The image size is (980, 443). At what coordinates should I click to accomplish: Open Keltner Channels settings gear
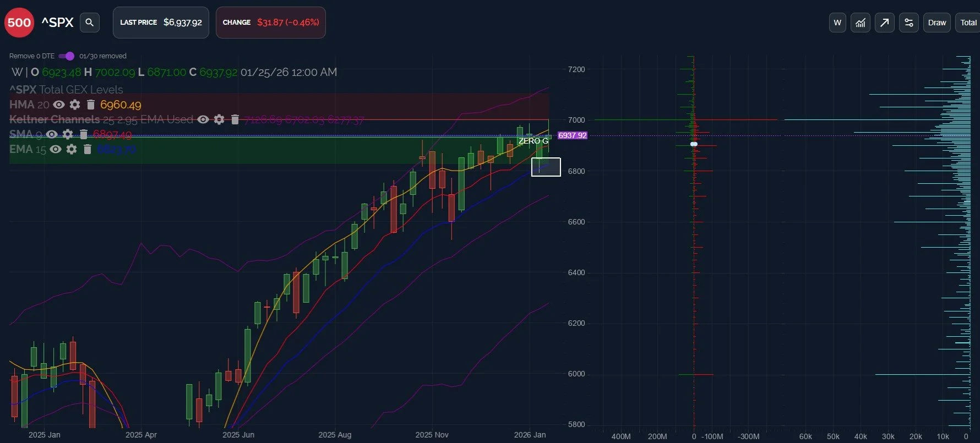219,119
